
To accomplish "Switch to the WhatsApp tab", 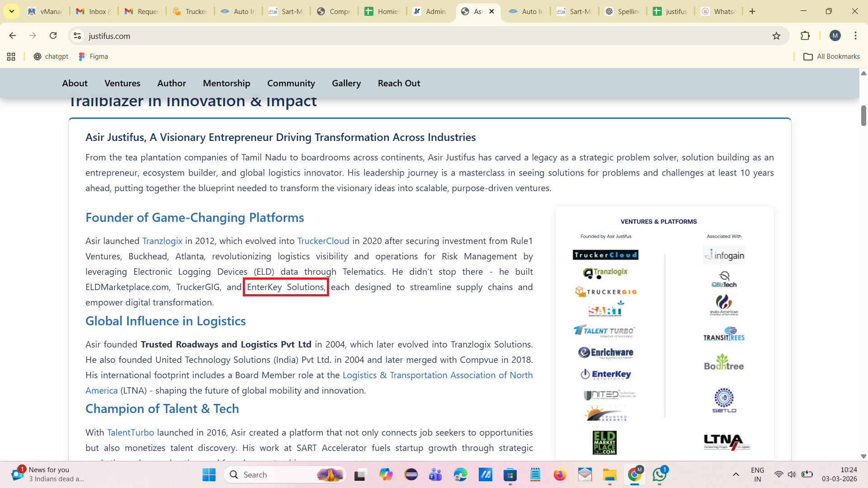I will 719,11.
